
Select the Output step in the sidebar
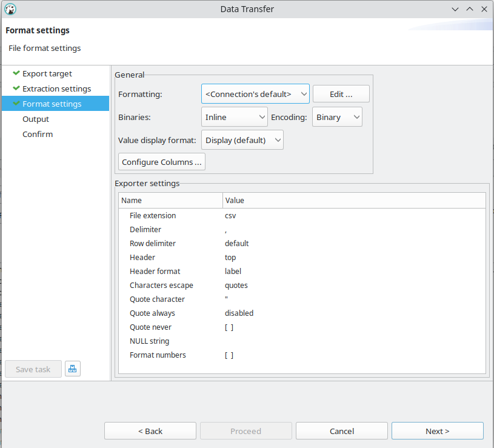[x=35, y=119]
